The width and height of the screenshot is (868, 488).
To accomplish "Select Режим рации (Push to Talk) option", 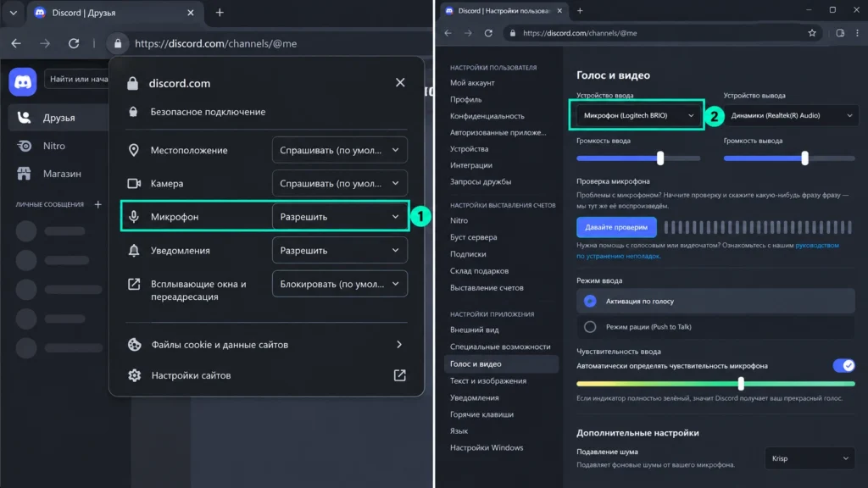I will pos(715,327).
